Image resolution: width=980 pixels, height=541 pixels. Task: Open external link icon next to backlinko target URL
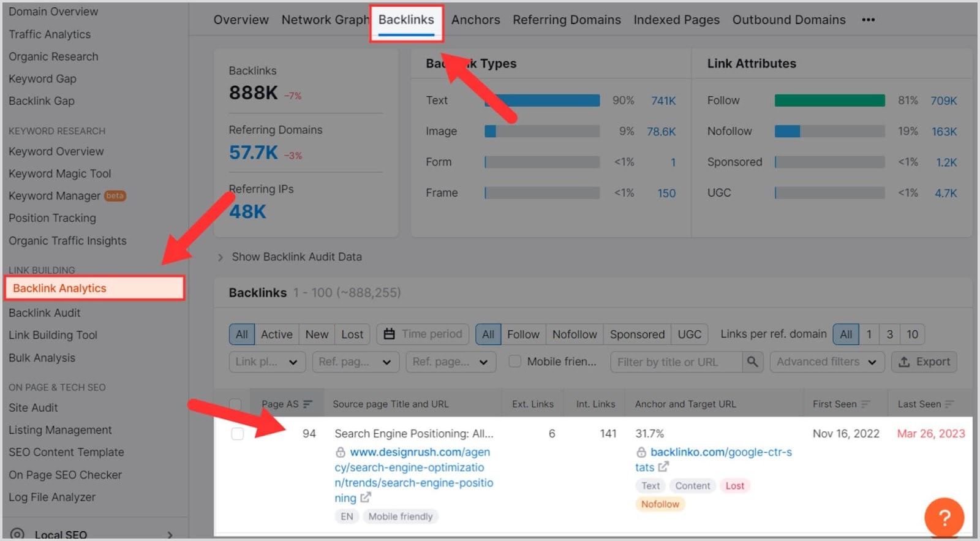point(663,467)
